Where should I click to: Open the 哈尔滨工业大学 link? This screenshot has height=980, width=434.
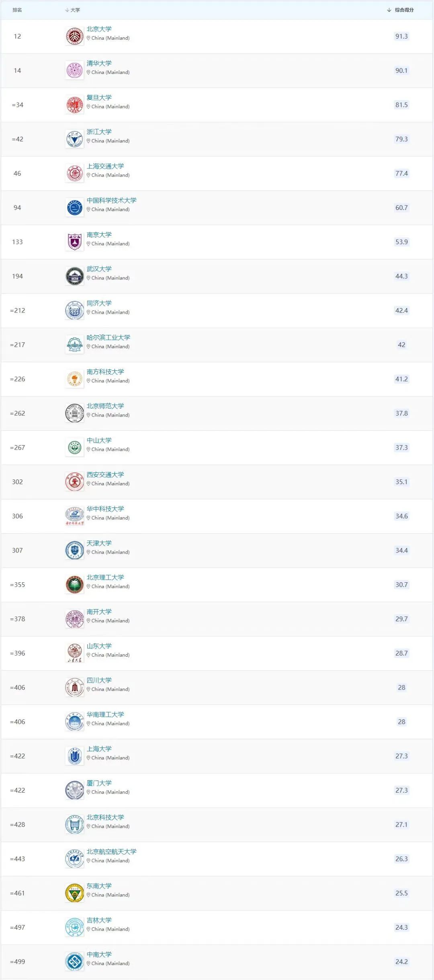tap(108, 337)
